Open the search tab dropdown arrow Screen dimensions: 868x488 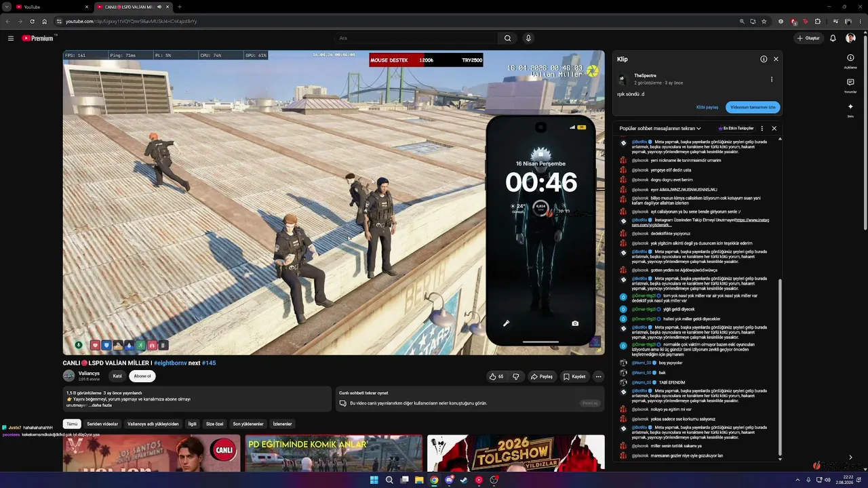coord(6,7)
